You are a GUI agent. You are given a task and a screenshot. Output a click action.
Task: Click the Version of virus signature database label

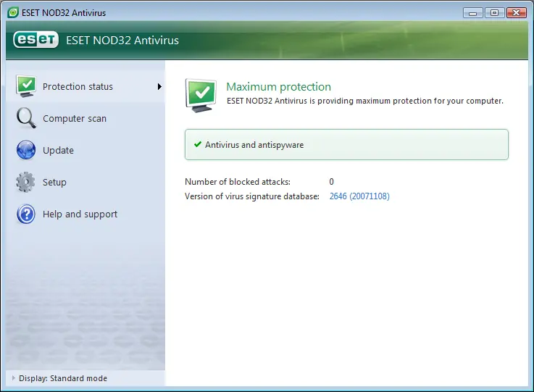[252, 196]
